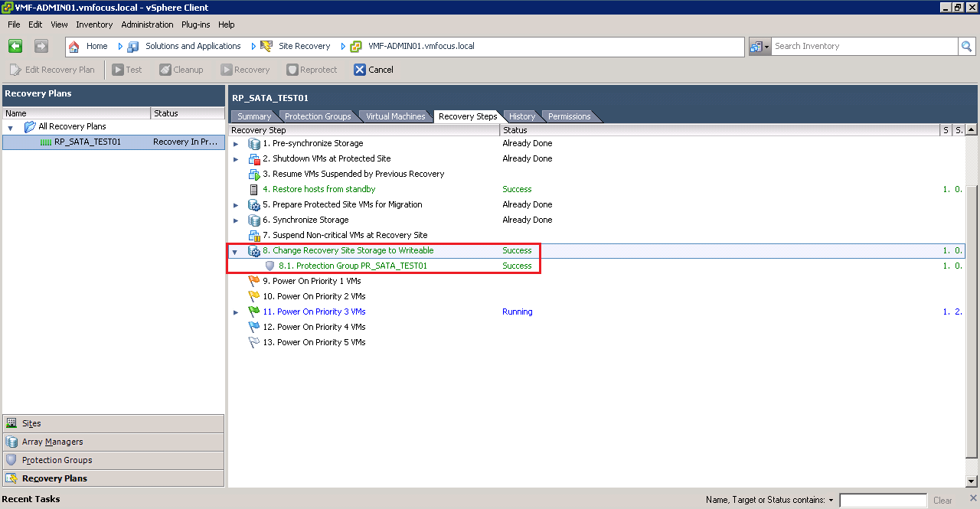980x509 pixels.
Task: Select the RP_SATA_TEST01 recovery plan
Action: pos(87,142)
